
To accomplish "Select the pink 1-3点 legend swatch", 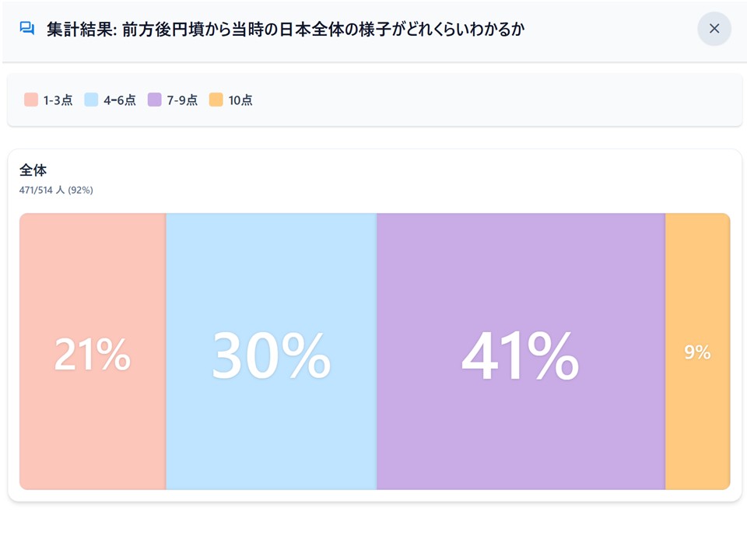I will tap(31, 100).
